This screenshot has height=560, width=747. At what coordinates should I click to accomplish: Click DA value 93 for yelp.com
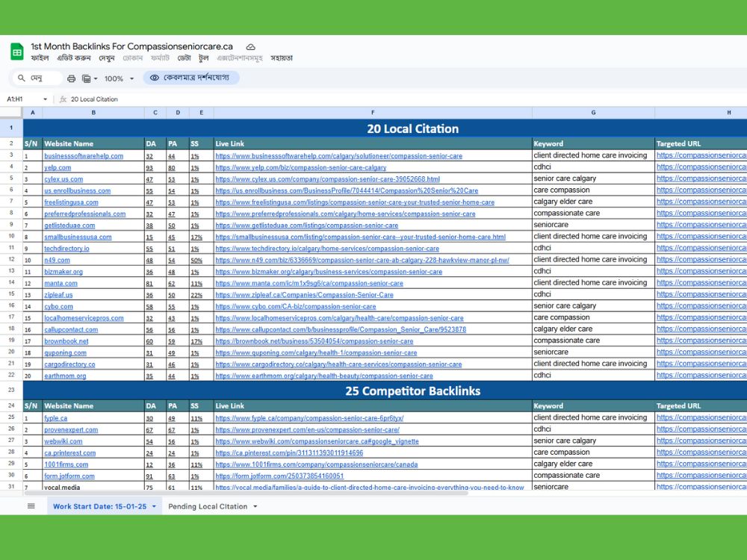[x=149, y=168]
